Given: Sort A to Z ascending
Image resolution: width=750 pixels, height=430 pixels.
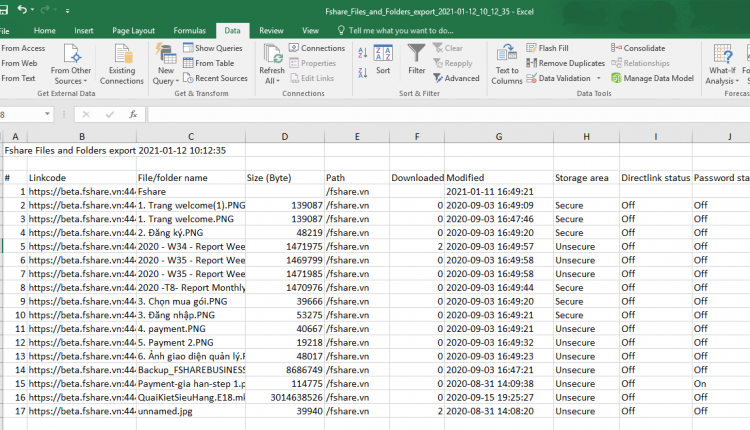Looking at the screenshot, I should click(363, 53).
